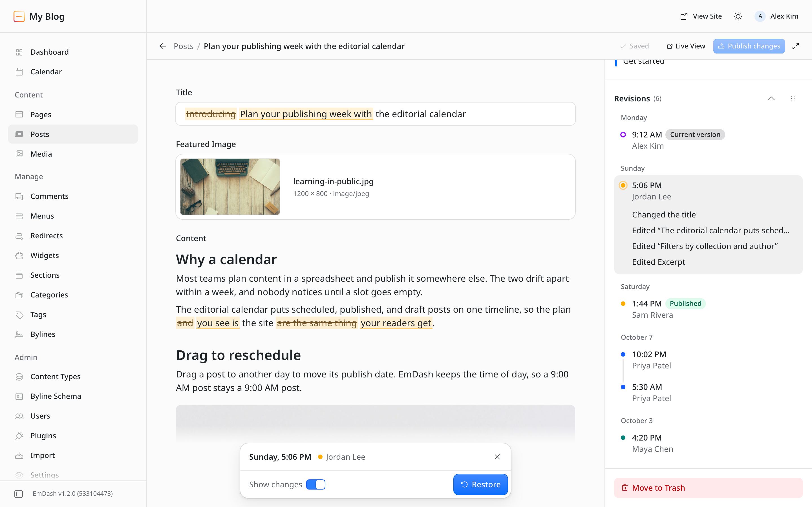Toggle the light/dark theme sun icon

click(x=738, y=16)
